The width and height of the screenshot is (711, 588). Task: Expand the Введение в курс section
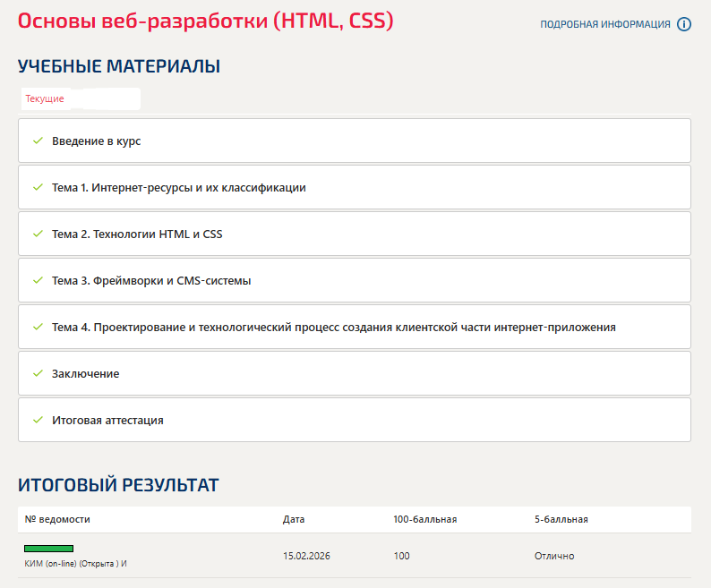click(x=97, y=141)
